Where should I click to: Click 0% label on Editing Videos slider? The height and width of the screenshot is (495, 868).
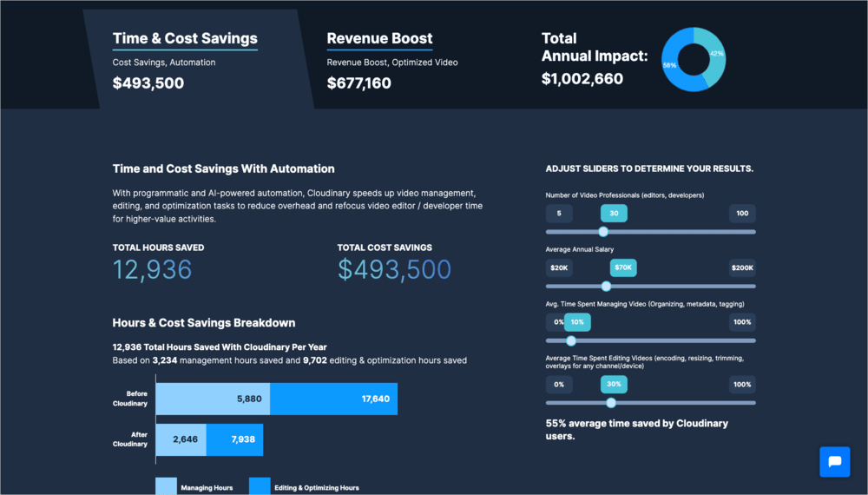(x=559, y=384)
